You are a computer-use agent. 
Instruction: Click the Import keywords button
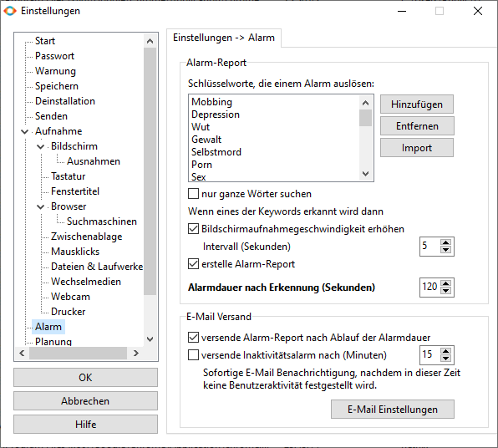point(417,148)
